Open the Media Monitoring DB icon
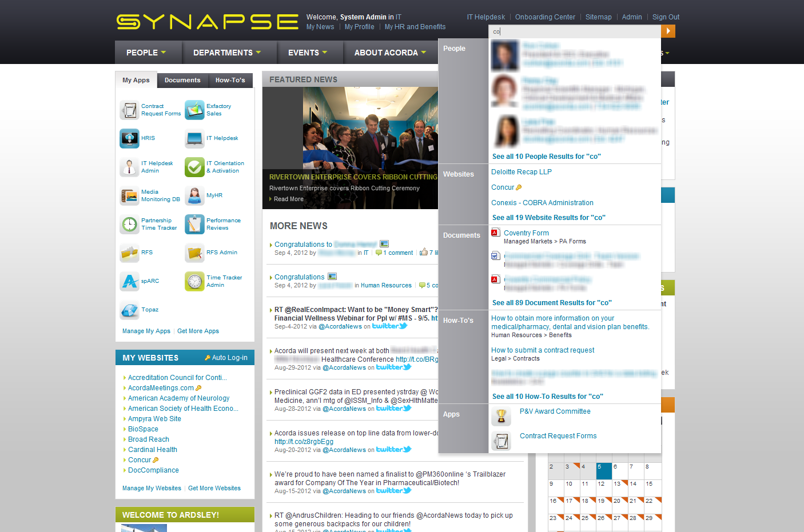 pyautogui.click(x=129, y=196)
